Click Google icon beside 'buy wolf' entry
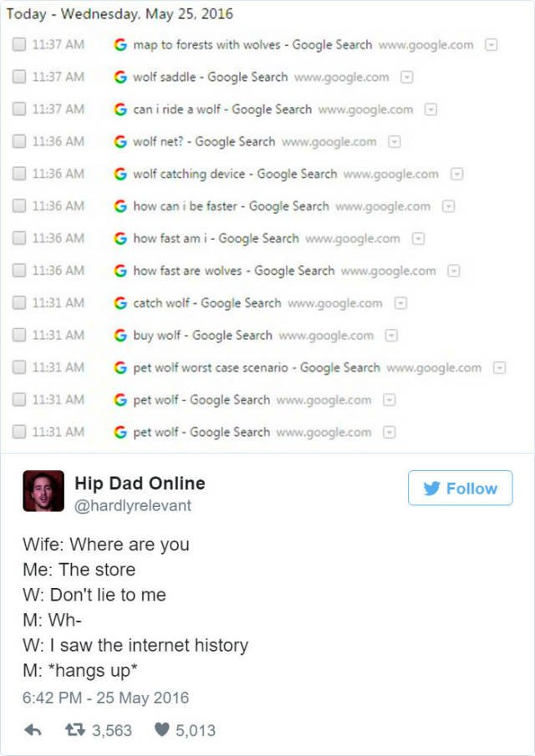The height and width of the screenshot is (756, 535). (x=120, y=335)
